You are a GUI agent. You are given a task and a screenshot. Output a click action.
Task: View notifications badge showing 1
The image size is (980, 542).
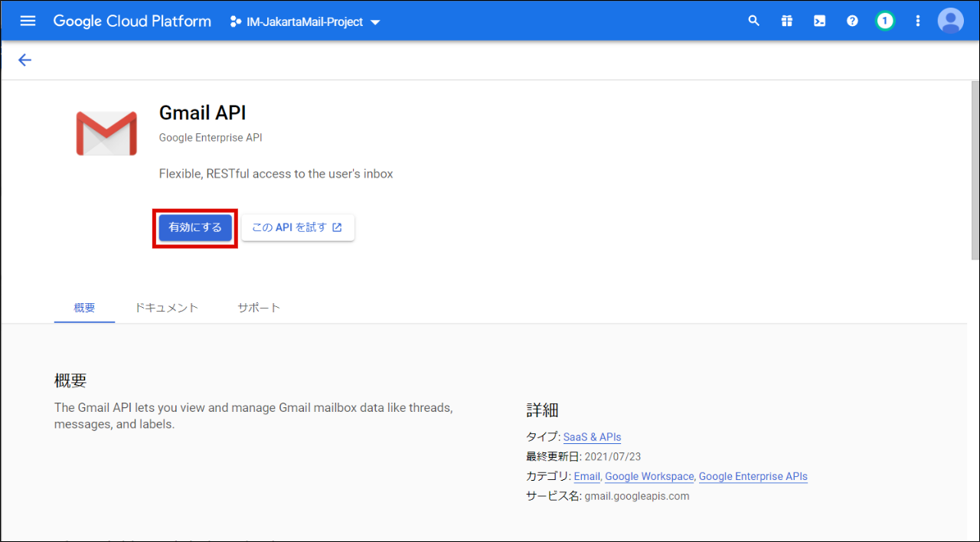pos(885,21)
